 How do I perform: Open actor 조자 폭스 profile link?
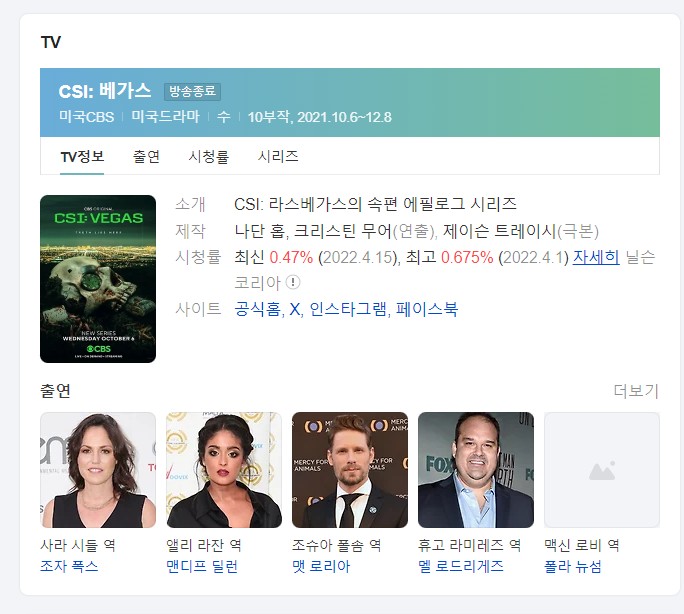pos(69,566)
